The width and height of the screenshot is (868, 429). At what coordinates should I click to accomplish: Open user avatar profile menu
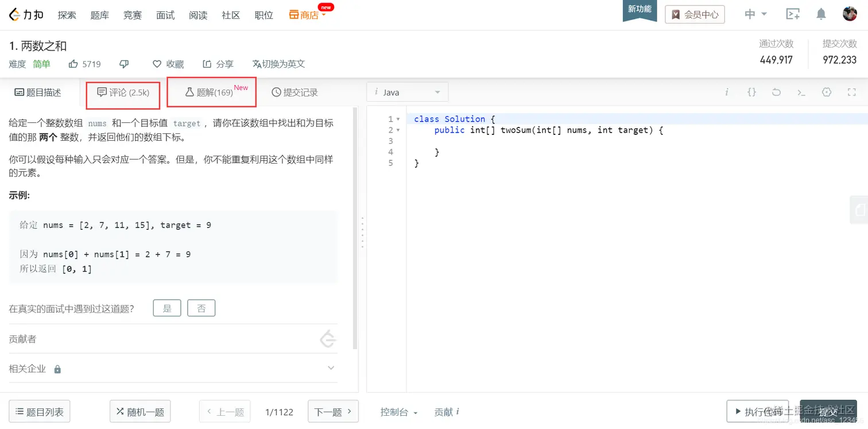tap(850, 14)
